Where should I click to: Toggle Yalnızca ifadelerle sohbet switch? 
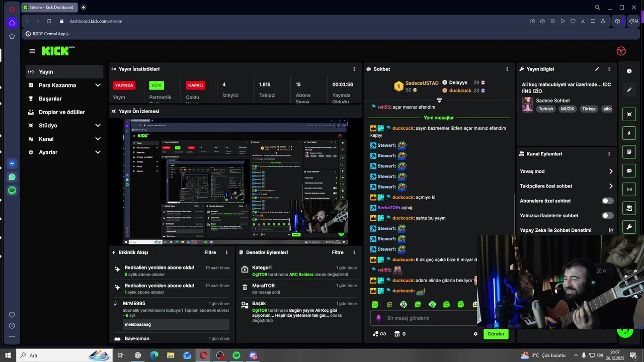pyautogui.click(x=608, y=216)
